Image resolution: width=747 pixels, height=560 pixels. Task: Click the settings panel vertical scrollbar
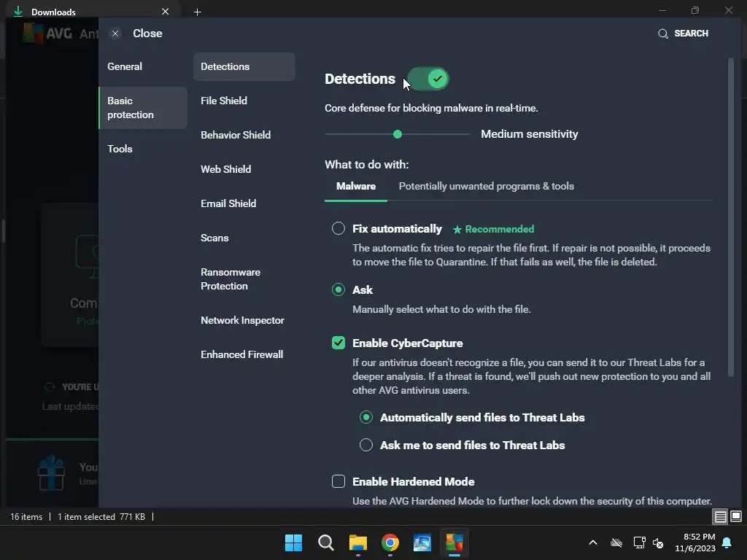pos(731,217)
